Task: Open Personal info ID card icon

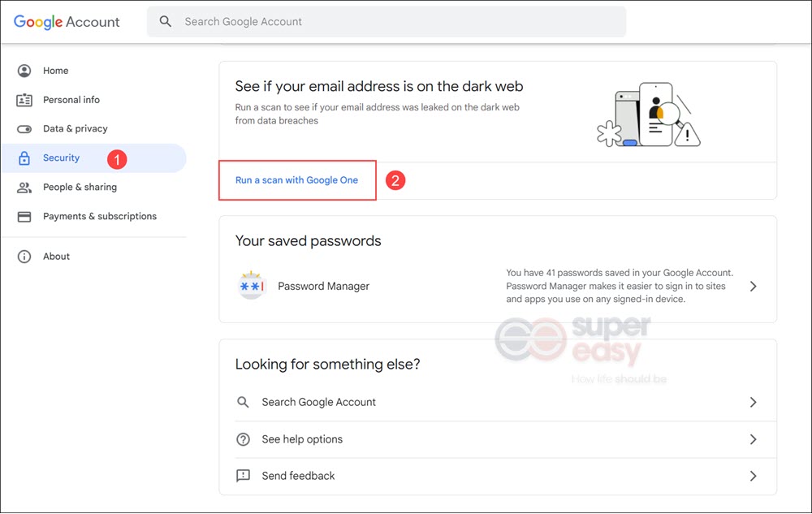Action: (x=24, y=100)
